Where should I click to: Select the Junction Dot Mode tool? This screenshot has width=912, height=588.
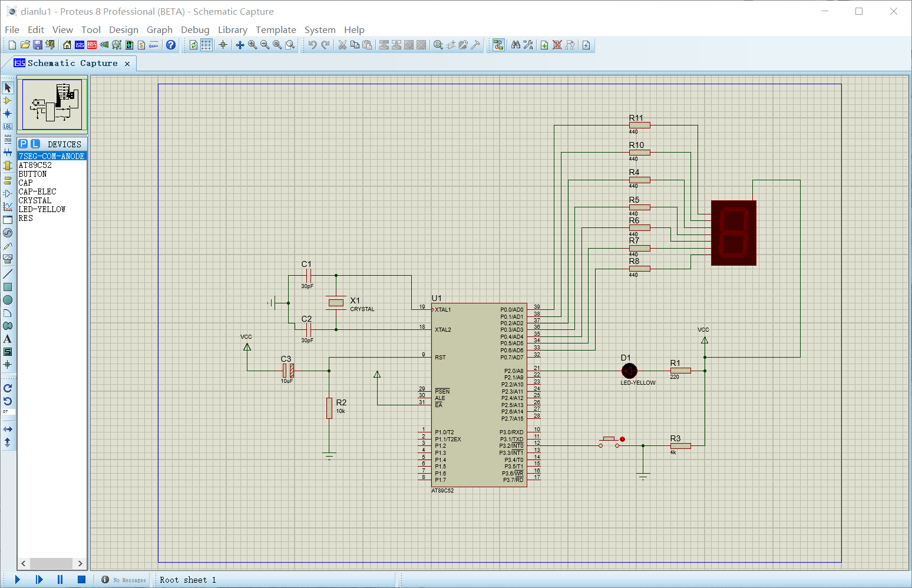pyautogui.click(x=8, y=113)
